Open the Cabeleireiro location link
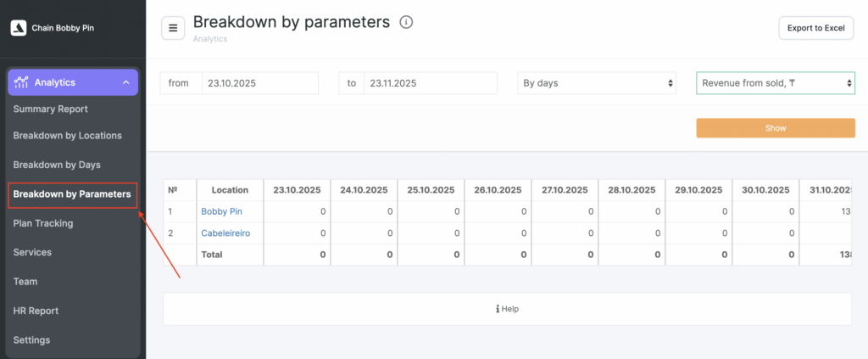This screenshot has height=359, width=868. [225, 233]
